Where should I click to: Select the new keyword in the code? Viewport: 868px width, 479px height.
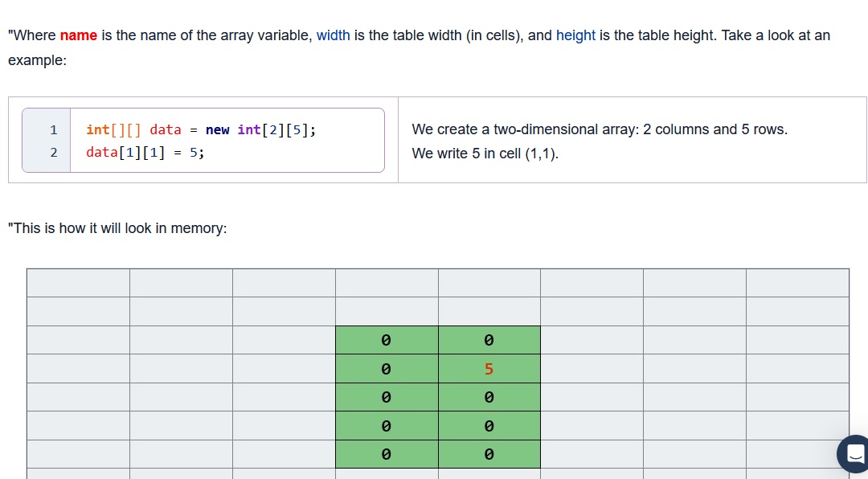(217, 129)
